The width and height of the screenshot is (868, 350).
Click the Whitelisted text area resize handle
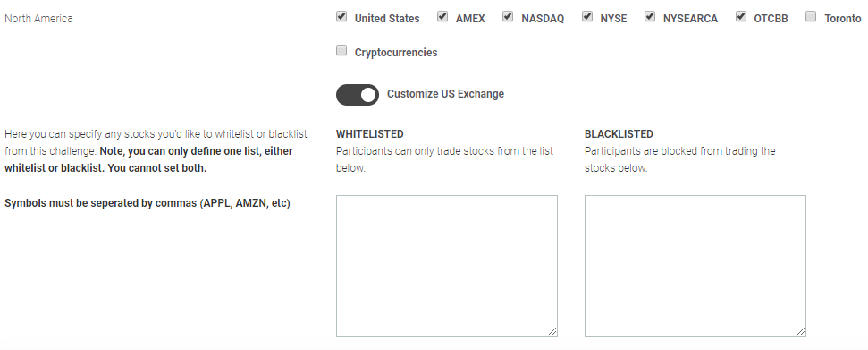tap(552, 331)
